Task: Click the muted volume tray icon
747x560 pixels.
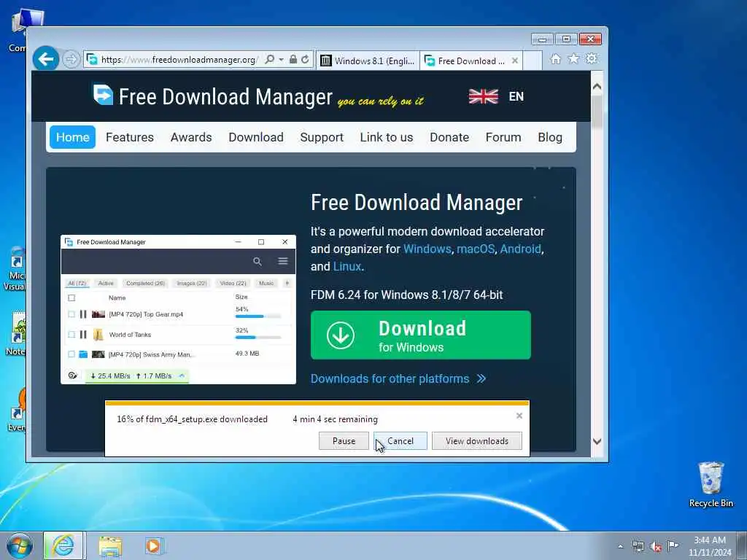Action: [656, 547]
